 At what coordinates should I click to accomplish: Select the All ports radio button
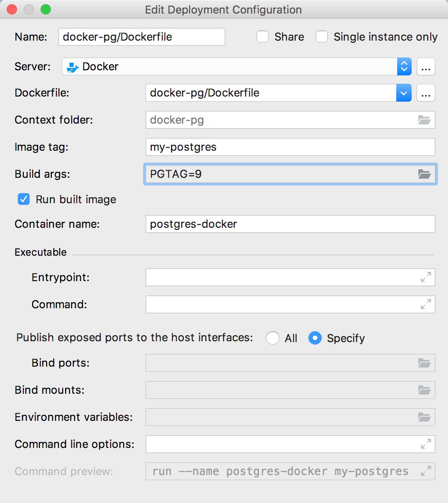pos(272,338)
